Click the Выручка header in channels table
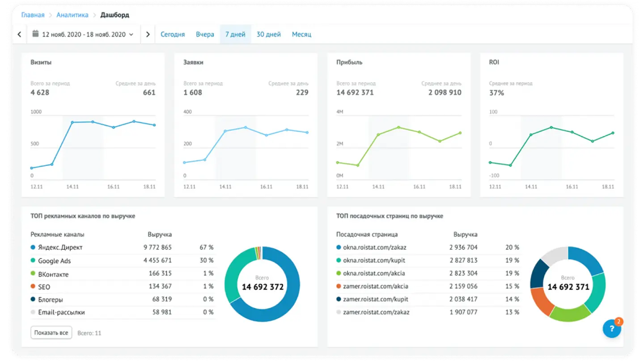This screenshot has height=361, width=644. tap(160, 234)
